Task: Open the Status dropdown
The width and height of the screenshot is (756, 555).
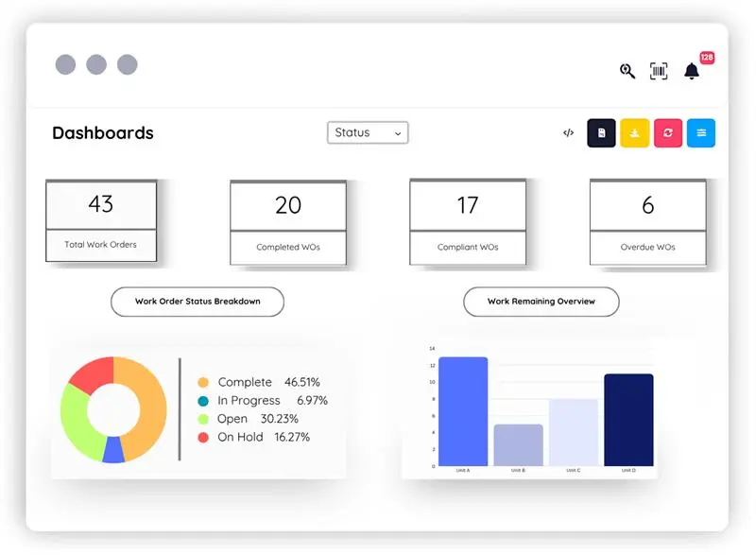Action: click(368, 132)
